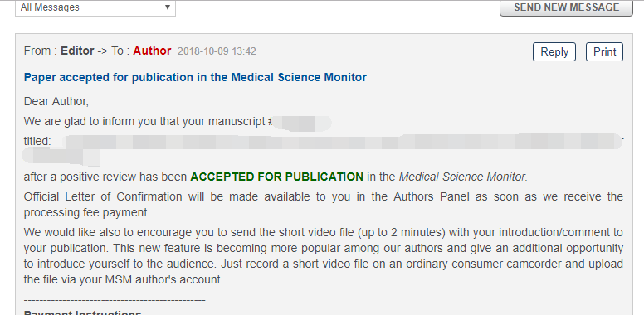
Task: Click the Payment Instructions heading
Action: [x=82, y=313]
